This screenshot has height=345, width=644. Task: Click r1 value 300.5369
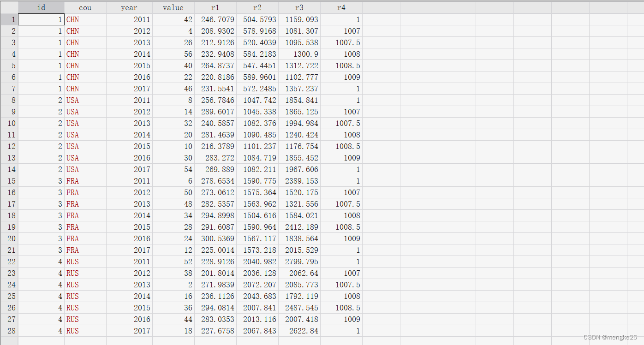tap(215, 238)
